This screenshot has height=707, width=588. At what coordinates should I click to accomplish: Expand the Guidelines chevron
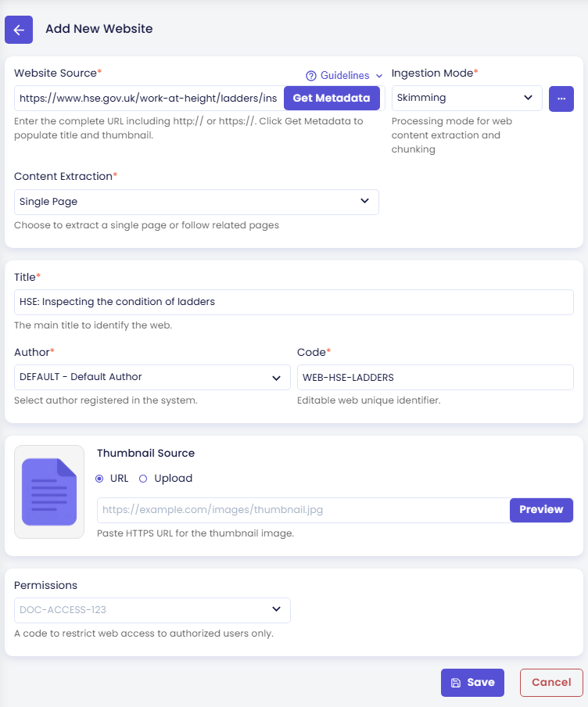tap(379, 76)
